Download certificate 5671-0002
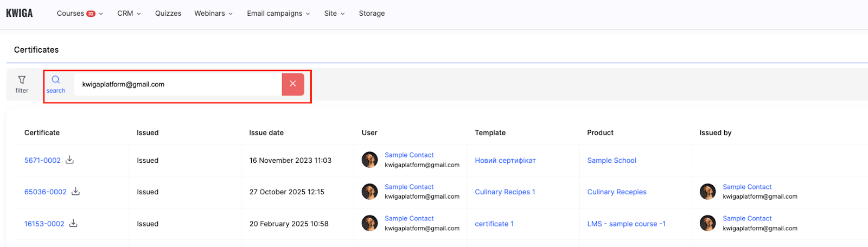868x247 pixels. point(69,160)
